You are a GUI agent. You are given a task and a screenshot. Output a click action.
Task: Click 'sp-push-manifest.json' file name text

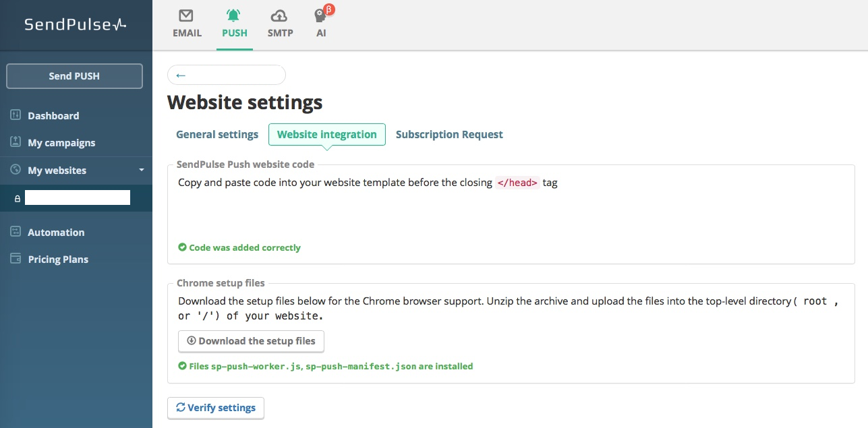coord(361,367)
